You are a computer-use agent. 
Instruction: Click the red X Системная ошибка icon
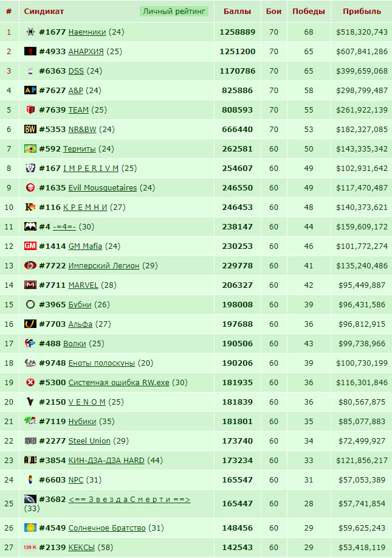30,382
